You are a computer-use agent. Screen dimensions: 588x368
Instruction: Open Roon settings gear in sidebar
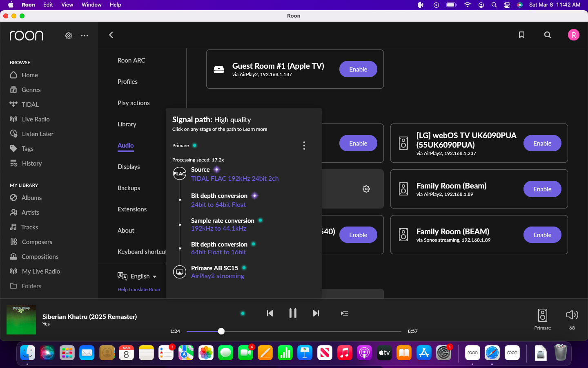pos(69,36)
